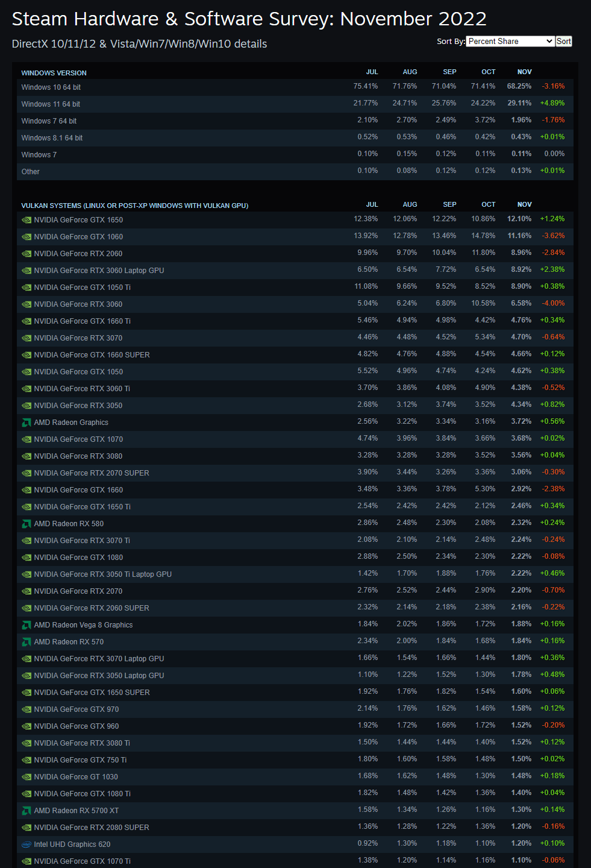Image resolution: width=591 pixels, height=868 pixels.
Task: Click NVIDIA logo beside GeForce GTX 1070
Action: (x=27, y=439)
